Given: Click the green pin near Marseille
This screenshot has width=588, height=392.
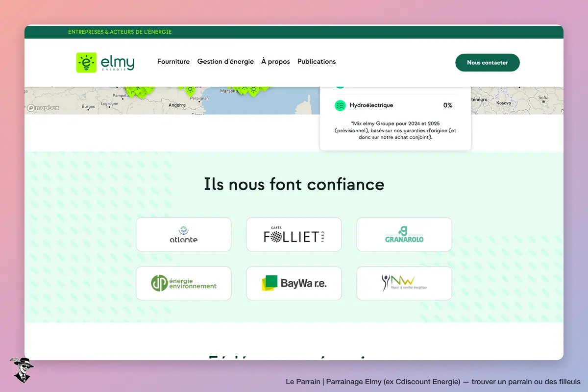Looking at the screenshot, I should 253,91.
